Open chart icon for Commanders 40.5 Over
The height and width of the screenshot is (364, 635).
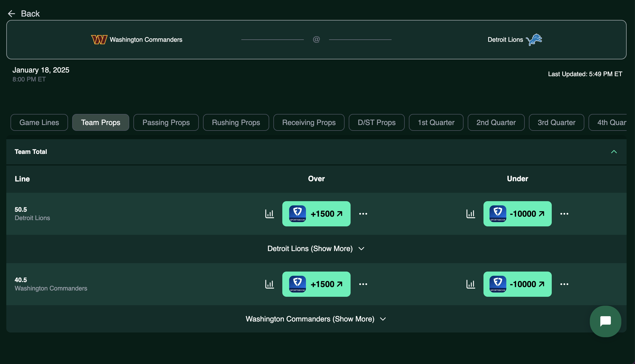[269, 284]
